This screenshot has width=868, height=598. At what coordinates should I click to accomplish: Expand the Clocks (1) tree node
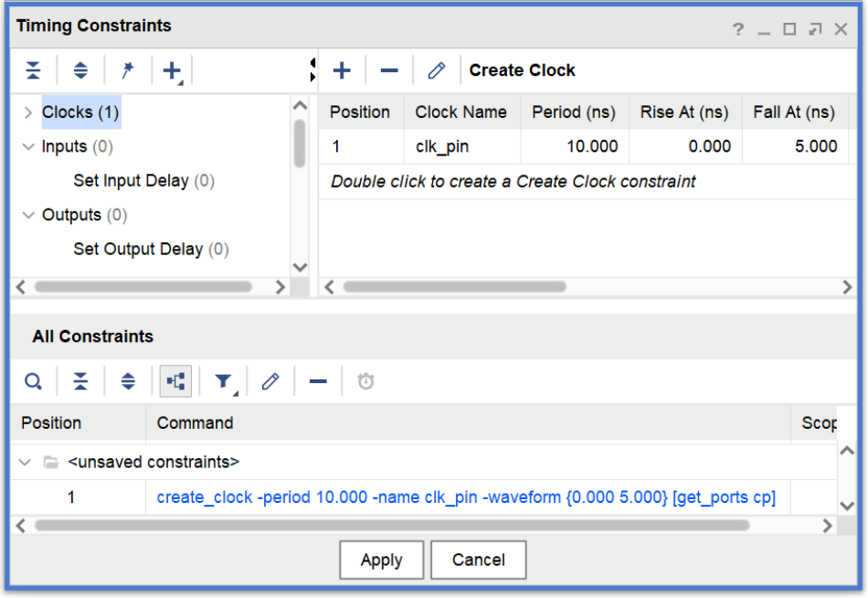point(28,113)
